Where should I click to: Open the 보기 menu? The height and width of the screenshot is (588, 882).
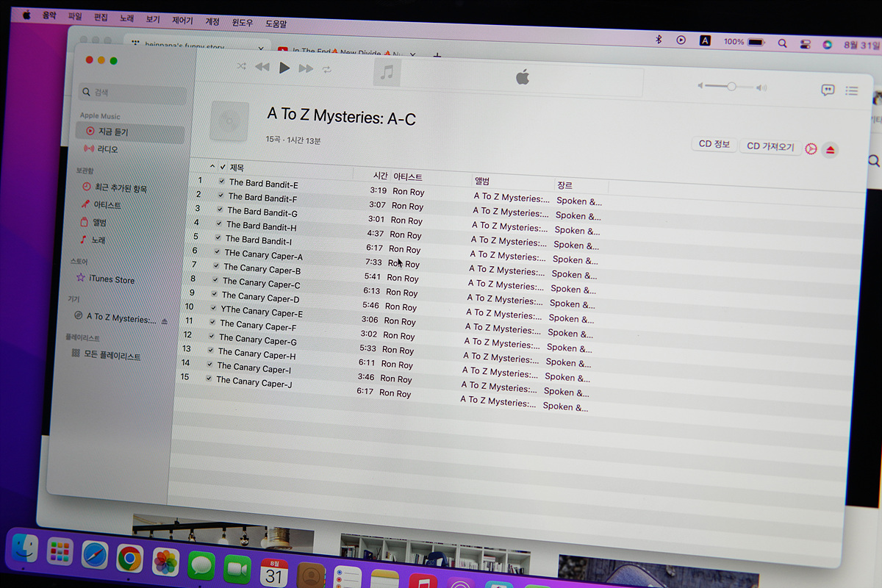click(x=152, y=19)
